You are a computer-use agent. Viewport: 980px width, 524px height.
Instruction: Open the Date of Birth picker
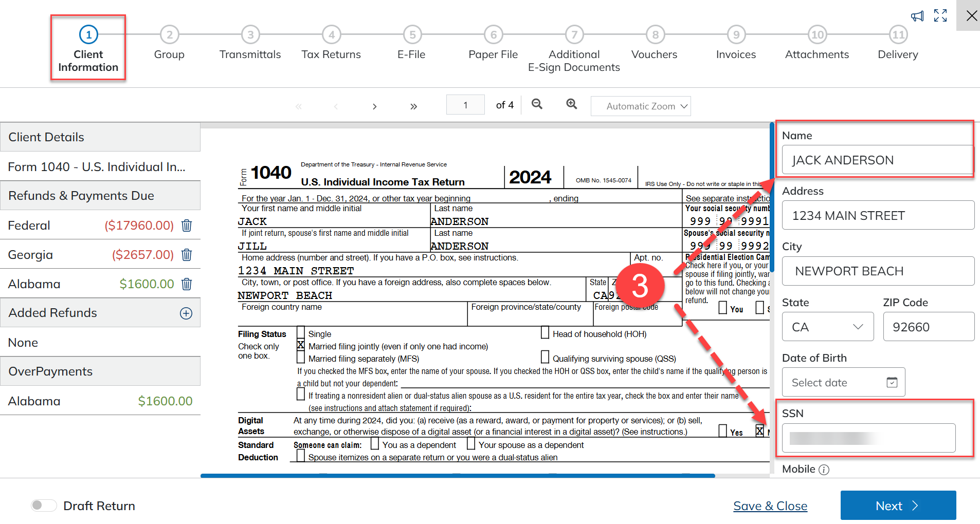(x=892, y=382)
